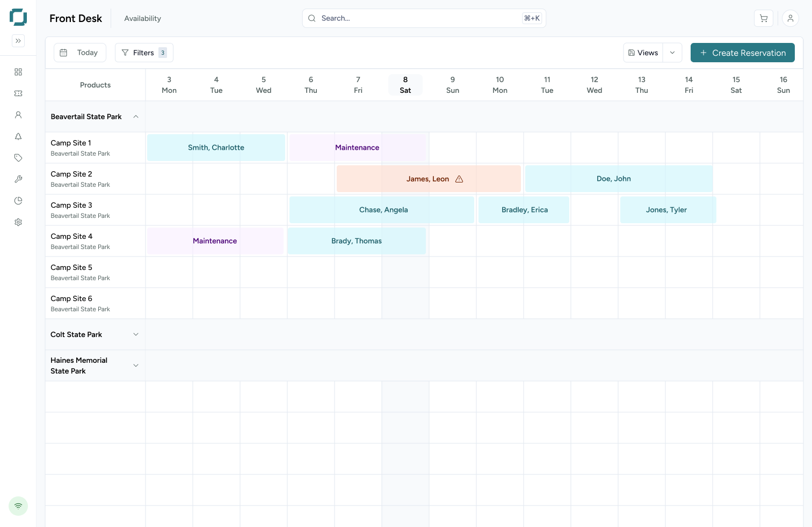Select the 6 Thu date header

[311, 85]
